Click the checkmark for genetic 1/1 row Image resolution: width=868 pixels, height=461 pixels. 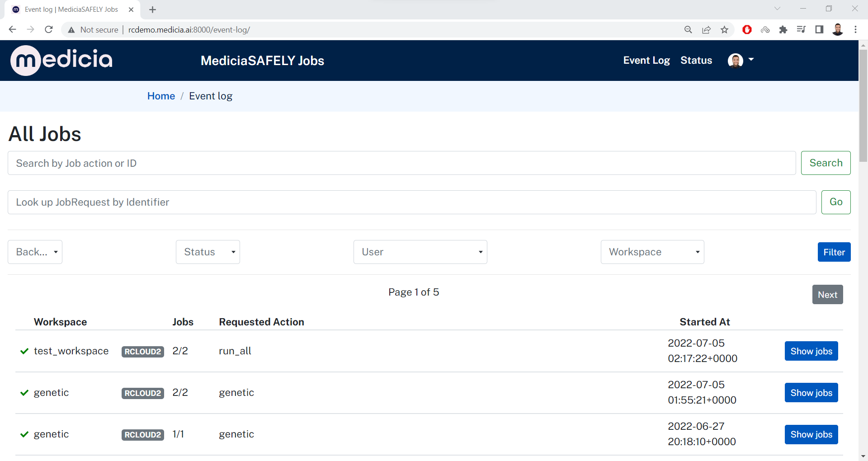pyautogui.click(x=24, y=434)
